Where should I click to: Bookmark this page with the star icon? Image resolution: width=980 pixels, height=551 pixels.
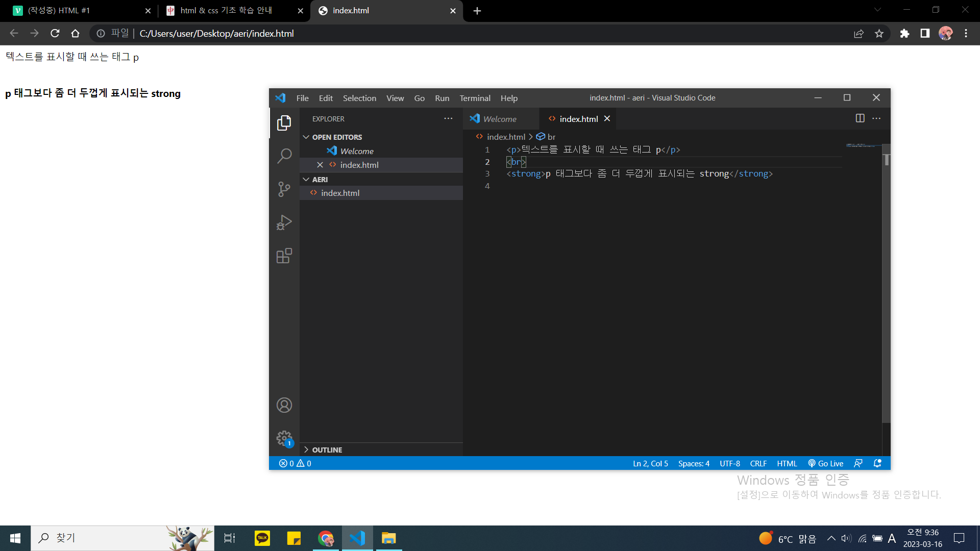click(x=879, y=34)
